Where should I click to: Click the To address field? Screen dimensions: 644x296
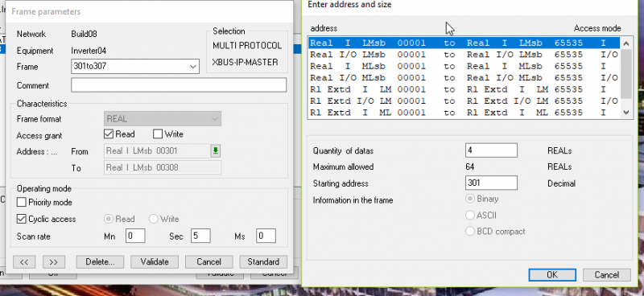(163, 167)
